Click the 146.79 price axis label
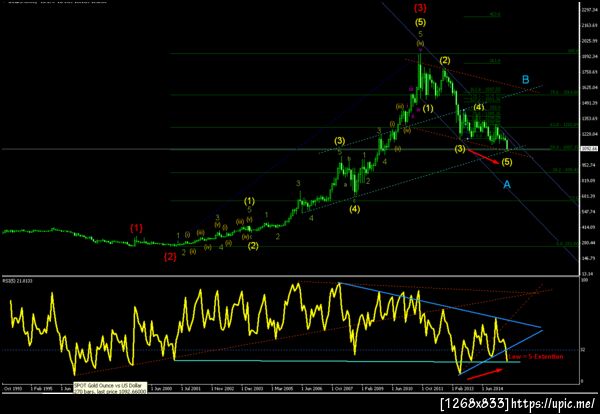Screen dimensions: 600x414 (590, 258)
